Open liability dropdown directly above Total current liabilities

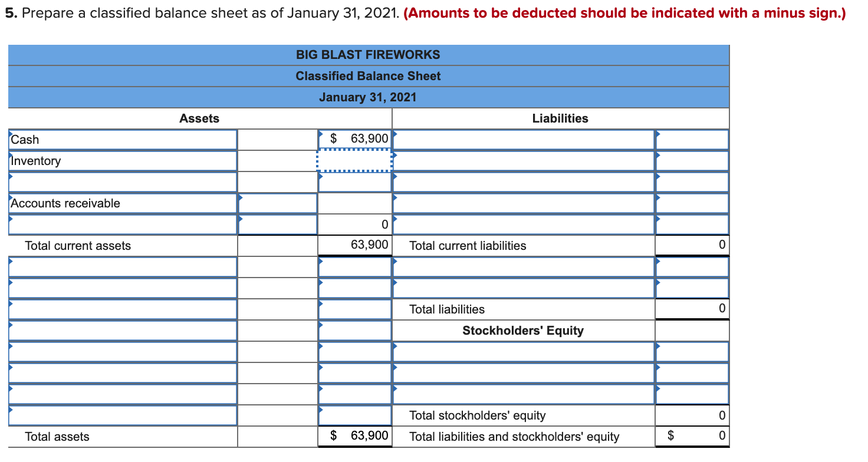524,225
